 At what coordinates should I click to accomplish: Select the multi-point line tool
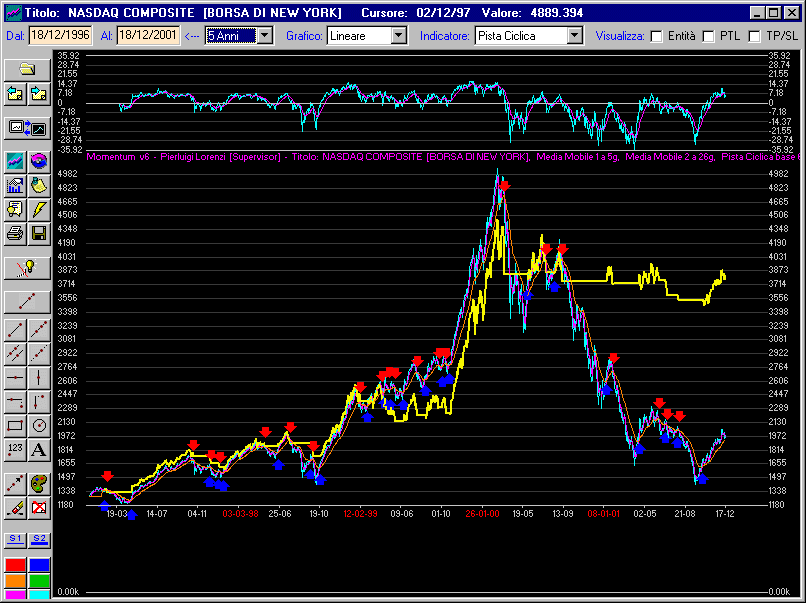39,330
